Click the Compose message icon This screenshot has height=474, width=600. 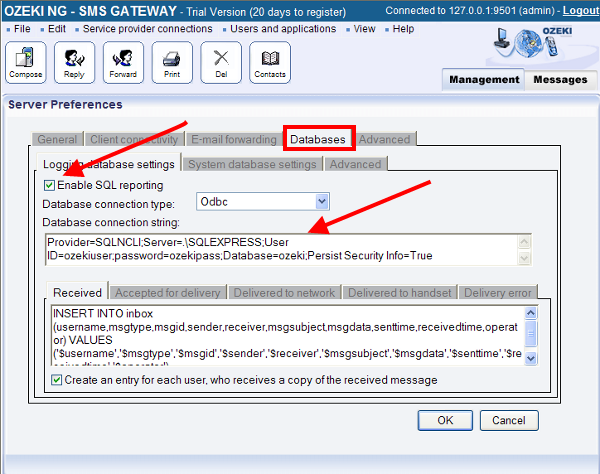point(26,62)
